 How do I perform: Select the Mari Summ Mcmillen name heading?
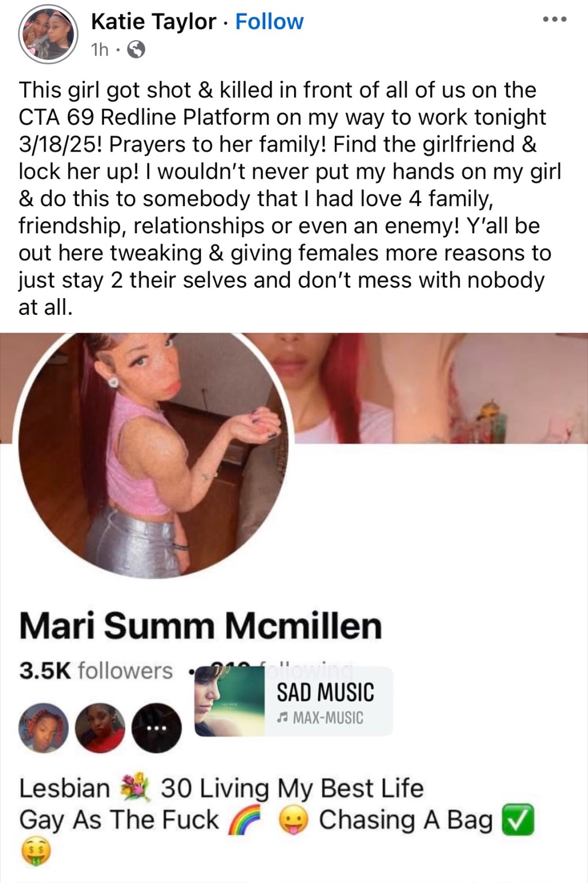click(x=200, y=626)
